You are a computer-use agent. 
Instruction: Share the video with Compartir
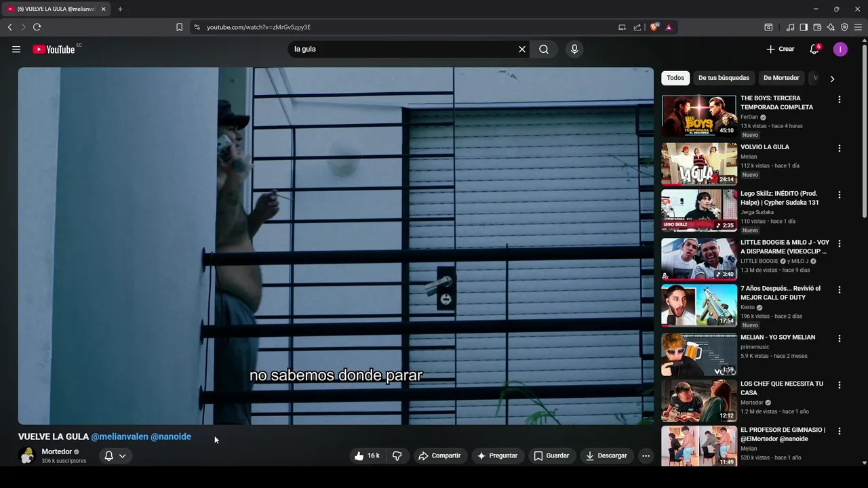(439, 456)
